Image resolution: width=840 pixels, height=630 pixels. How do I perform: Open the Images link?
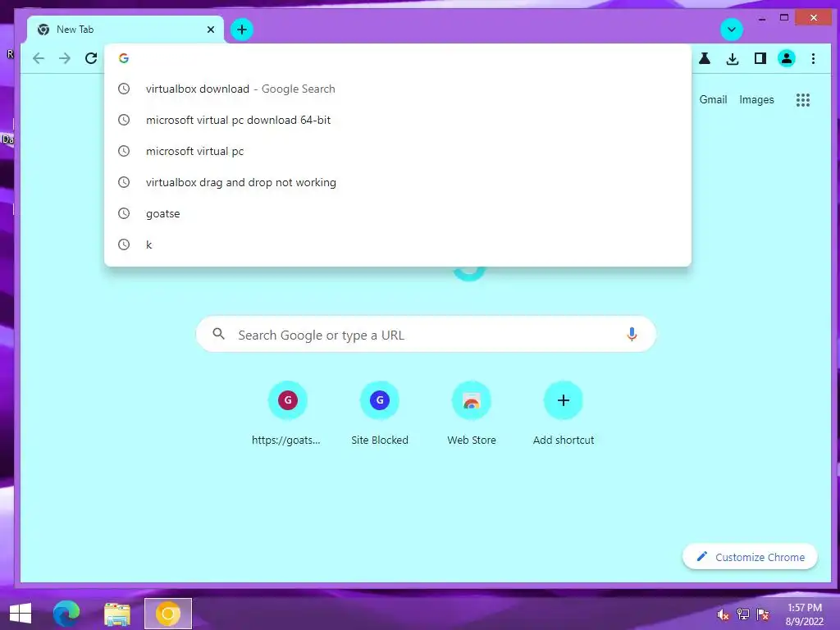click(756, 99)
